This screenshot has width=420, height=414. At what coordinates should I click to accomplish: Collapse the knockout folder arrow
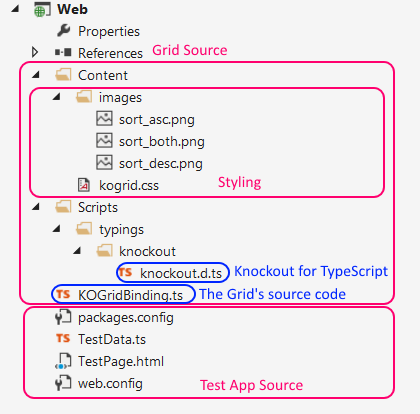coord(77,251)
